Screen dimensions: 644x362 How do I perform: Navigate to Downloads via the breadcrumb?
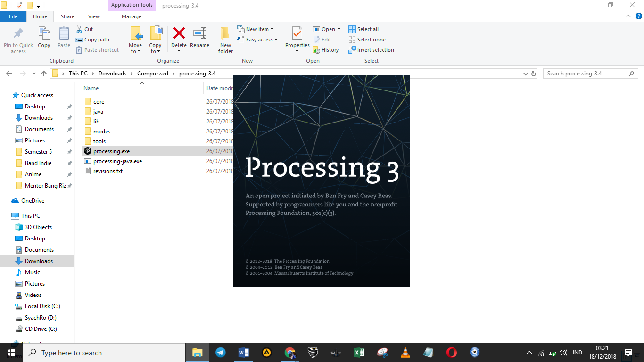tap(112, 73)
